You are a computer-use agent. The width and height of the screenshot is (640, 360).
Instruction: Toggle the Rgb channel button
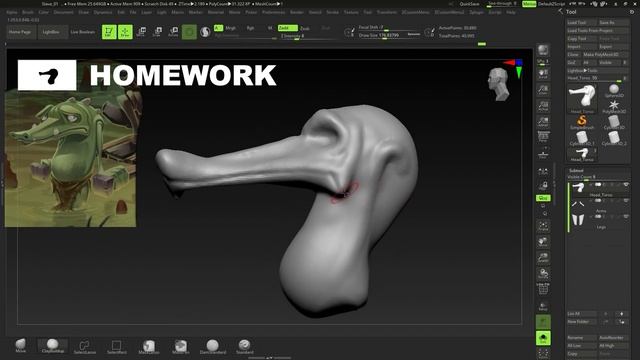click(x=250, y=28)
